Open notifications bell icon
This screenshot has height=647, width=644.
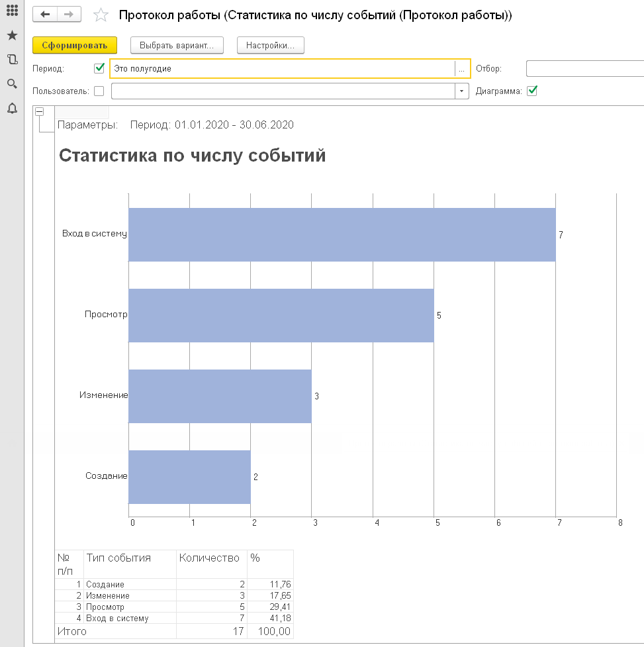[x=12, y=108]
